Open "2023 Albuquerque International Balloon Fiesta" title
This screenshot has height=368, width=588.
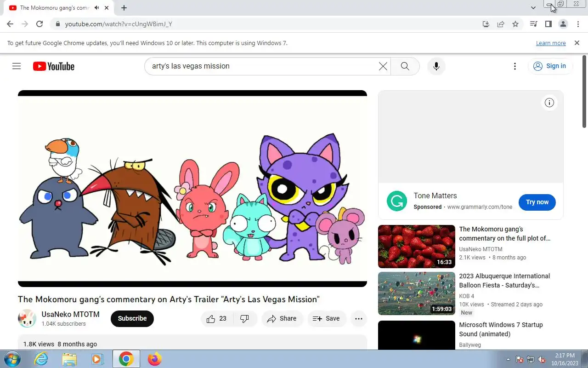[x=504, y=281]
